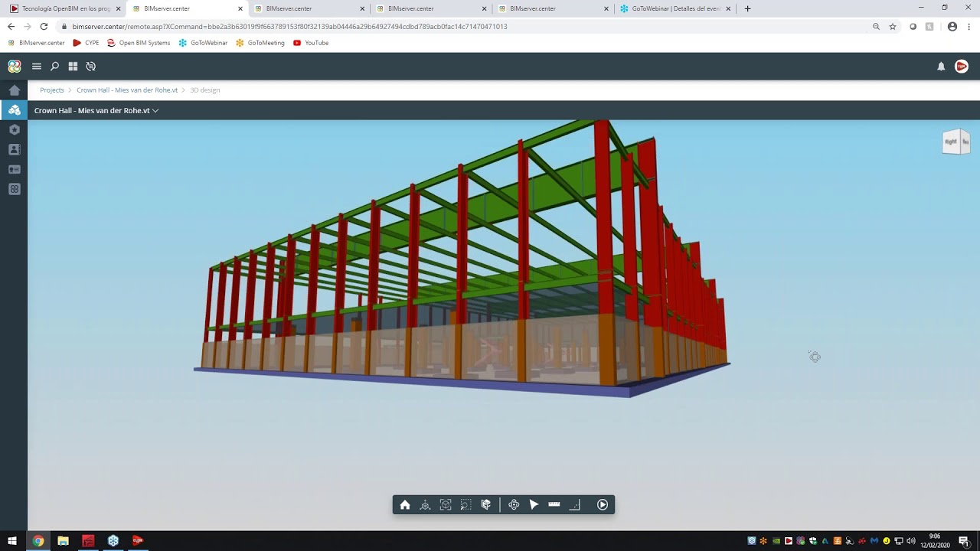Click the view cube orientation widget

pos(956,142)
